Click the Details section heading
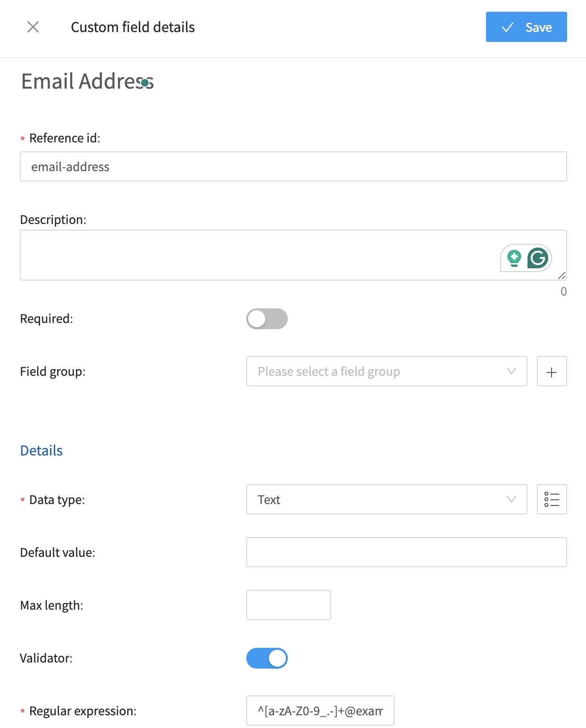This screenshot has width=586, height=728. click(41, 450)
